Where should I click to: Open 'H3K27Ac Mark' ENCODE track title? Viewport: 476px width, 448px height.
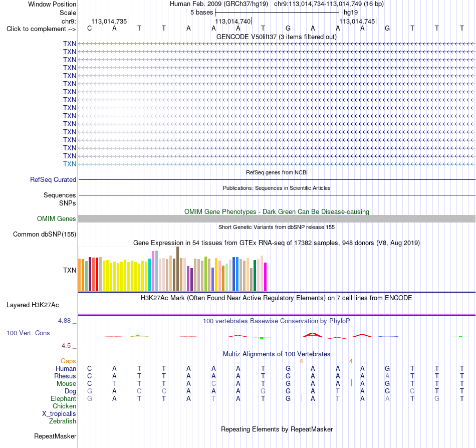click(276, 298)
